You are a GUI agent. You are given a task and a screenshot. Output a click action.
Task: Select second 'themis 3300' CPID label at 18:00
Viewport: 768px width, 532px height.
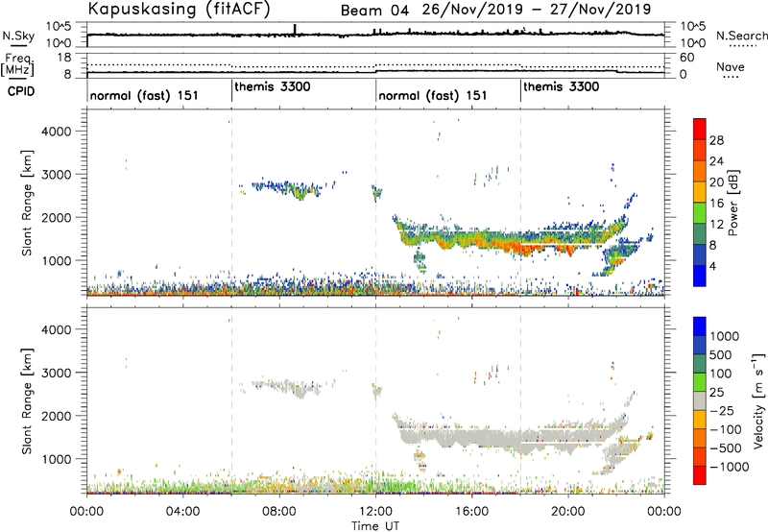click(x=562, y=86)
